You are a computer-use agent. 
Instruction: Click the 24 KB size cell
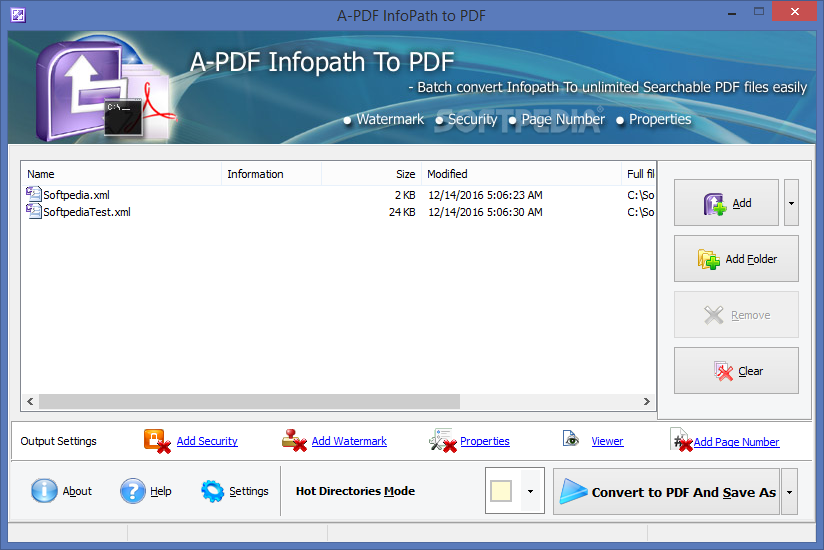tap(402, 212)
